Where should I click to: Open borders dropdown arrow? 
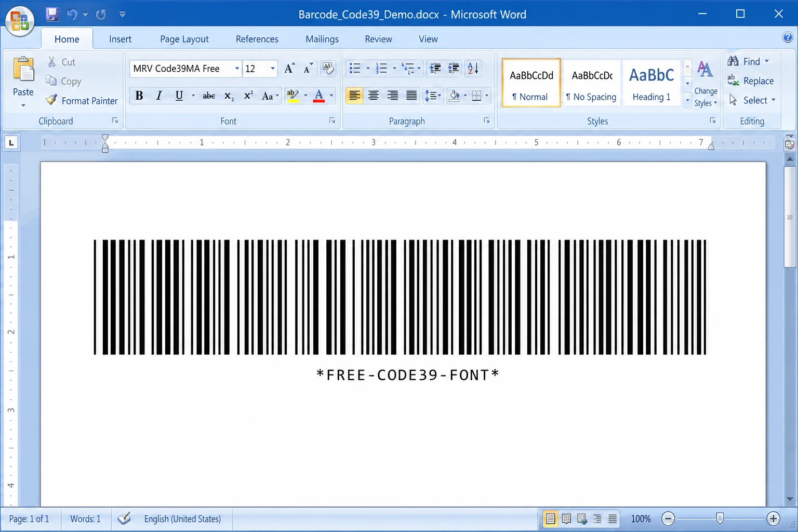487,96
